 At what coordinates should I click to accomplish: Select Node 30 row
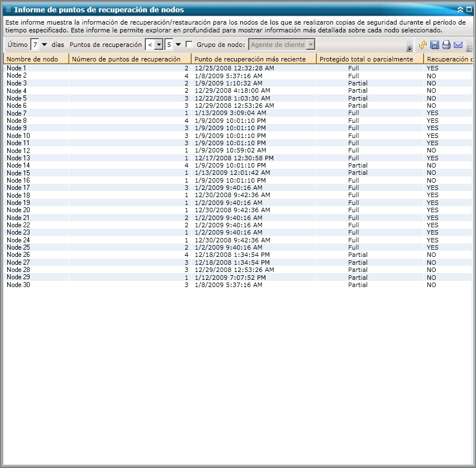coord(238,285)
